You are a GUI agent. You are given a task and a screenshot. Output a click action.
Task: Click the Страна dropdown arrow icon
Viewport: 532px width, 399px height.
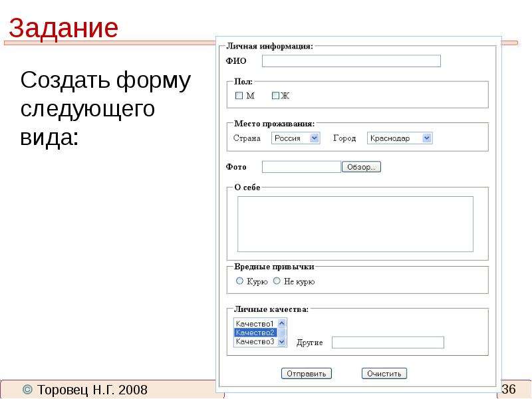coord(314,138)
